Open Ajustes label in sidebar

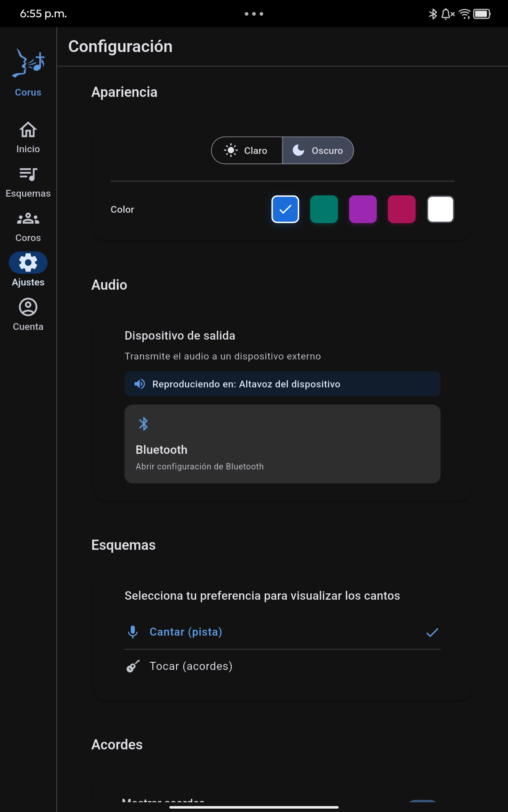[28, 282]
